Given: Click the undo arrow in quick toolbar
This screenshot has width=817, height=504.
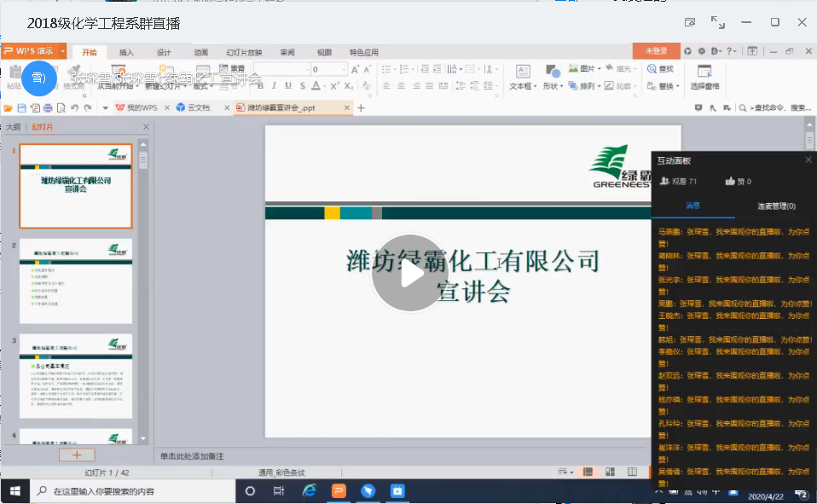Looking at the screenshot, I should click(75, 108).
